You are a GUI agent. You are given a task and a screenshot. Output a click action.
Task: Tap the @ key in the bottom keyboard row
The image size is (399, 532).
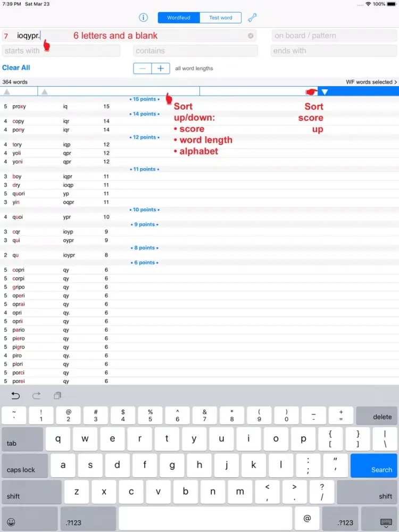pyautogui.click(x=307, y=518)
